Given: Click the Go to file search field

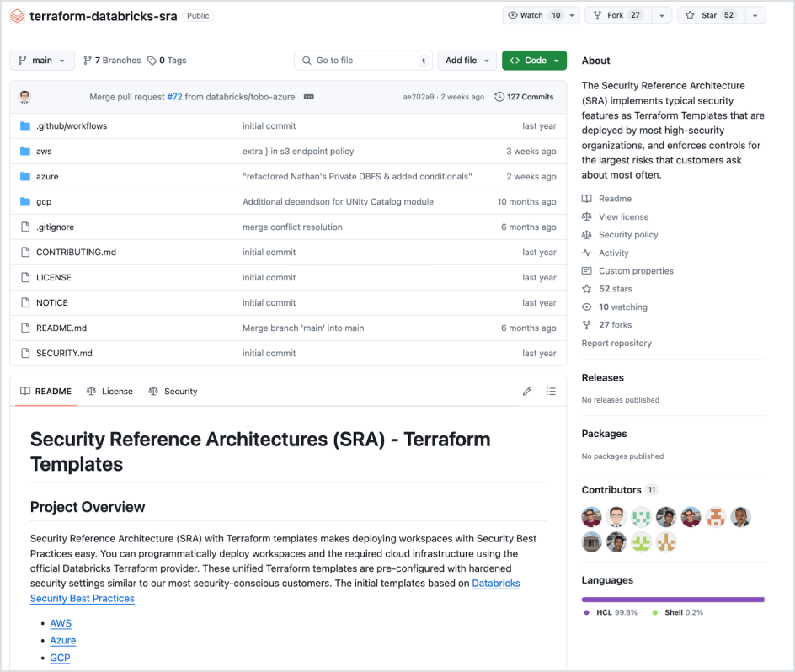Looking at the screenshot, I should tap(362, 61).
